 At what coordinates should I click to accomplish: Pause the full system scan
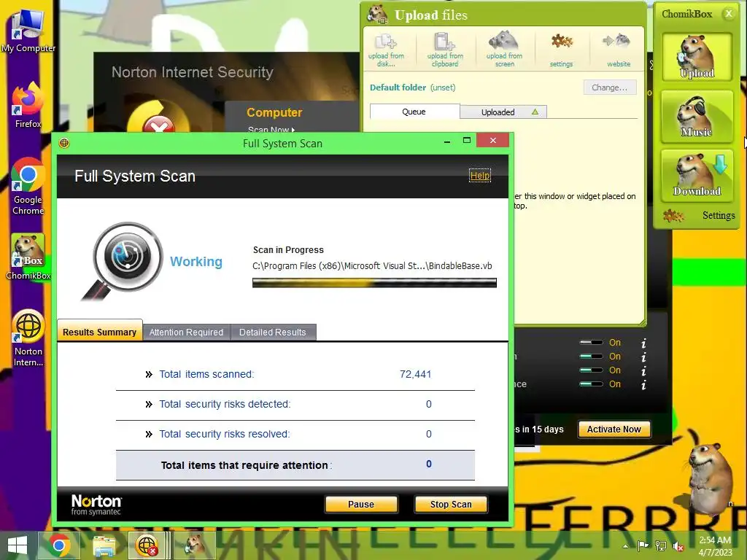(361, 505)
